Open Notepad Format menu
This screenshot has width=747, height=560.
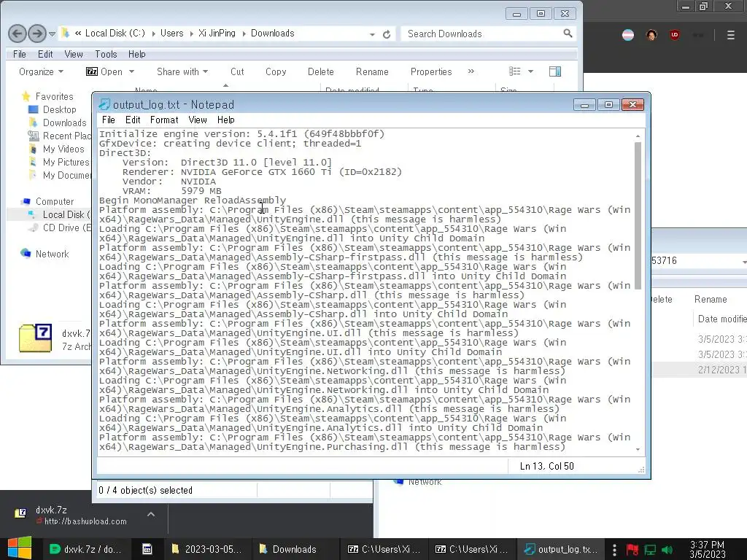pos(164,120)
